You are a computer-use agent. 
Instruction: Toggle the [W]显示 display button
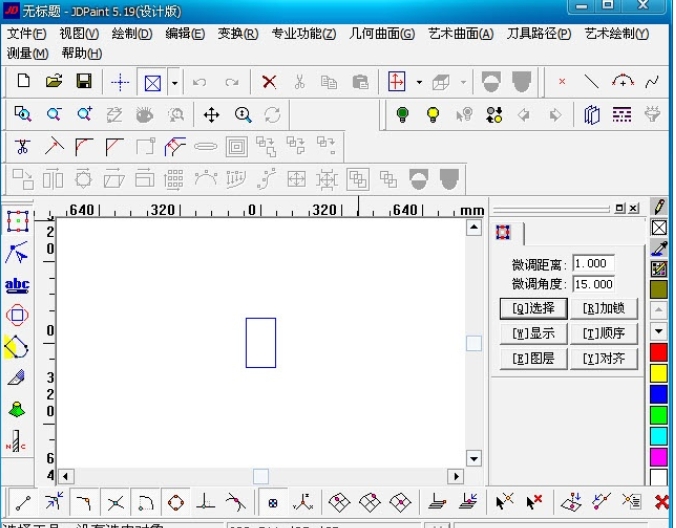tap(534, 333)
